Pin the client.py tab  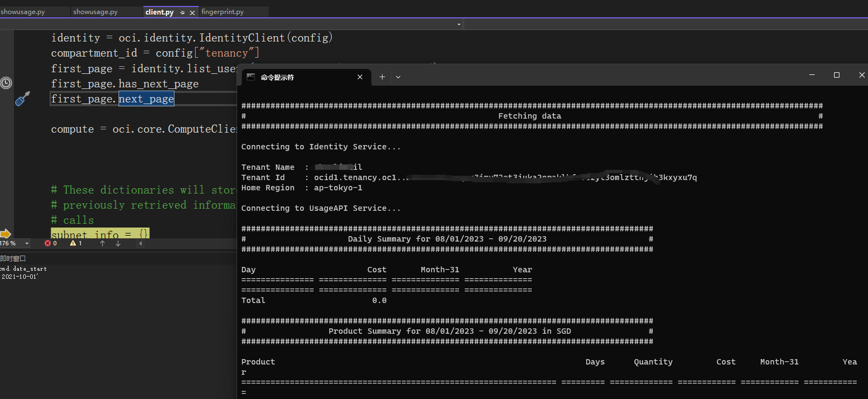[x=182, y=12]
